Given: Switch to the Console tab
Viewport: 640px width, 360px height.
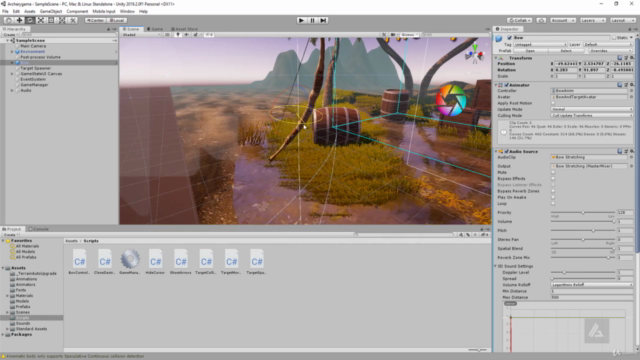Looking at the screenshot, I should (x=39, y=229).
